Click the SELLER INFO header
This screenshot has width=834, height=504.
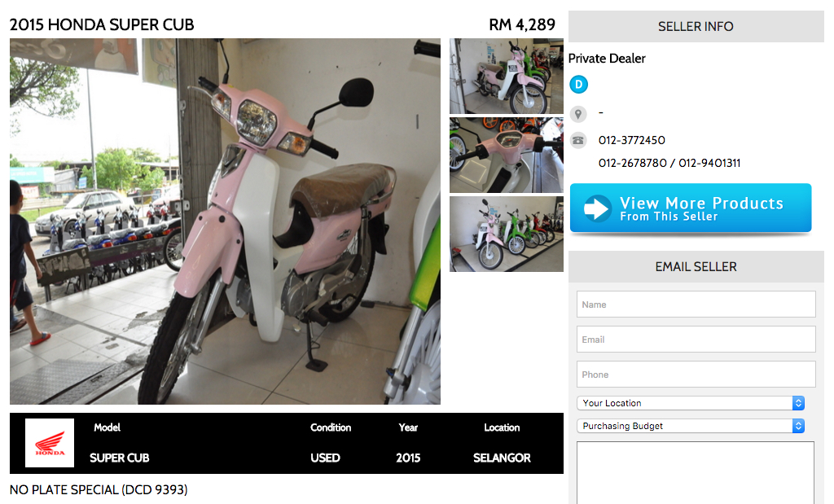(x=696, y=27)
